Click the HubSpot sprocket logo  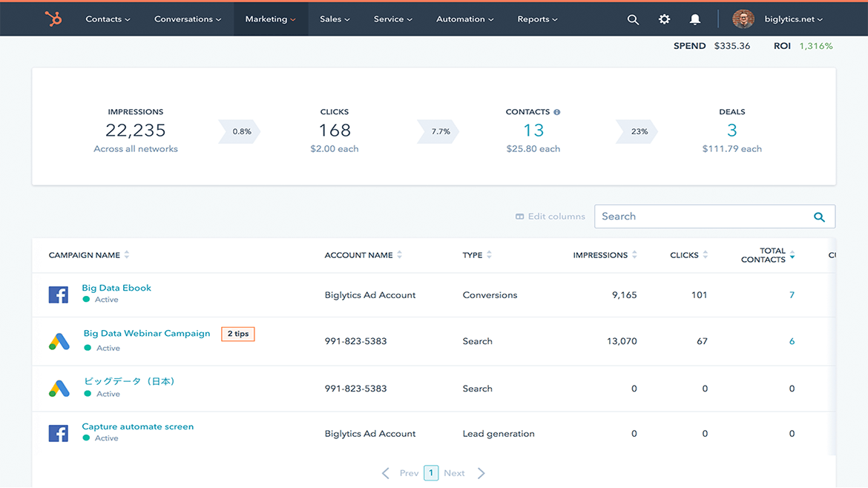53,19
